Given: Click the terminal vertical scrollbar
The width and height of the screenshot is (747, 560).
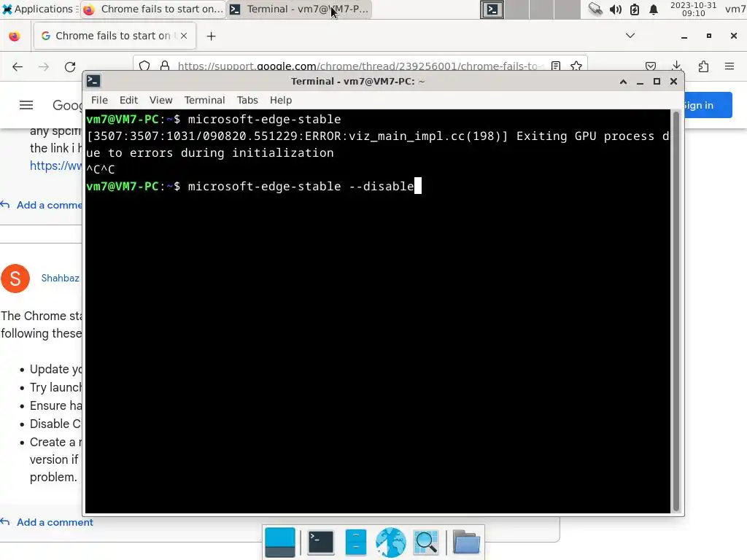Looking at the screenshot, I should [676, 311].
